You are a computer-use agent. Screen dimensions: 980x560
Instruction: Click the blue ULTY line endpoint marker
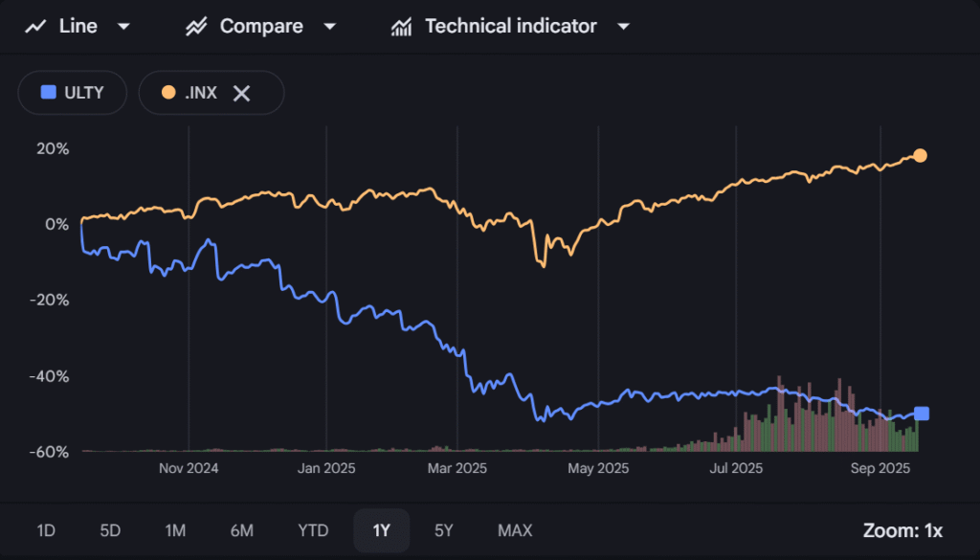[x=922, y=414]
